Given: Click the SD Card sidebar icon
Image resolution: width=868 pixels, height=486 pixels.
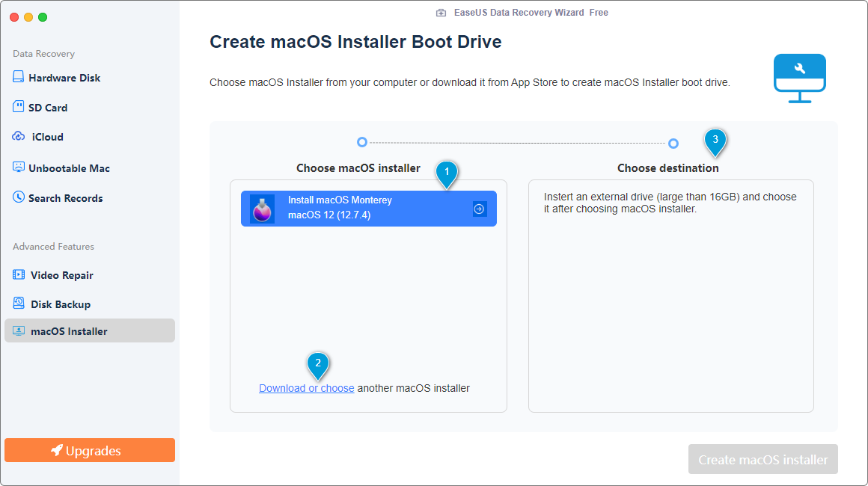Looking at the screenshot, I should point(18,107).
